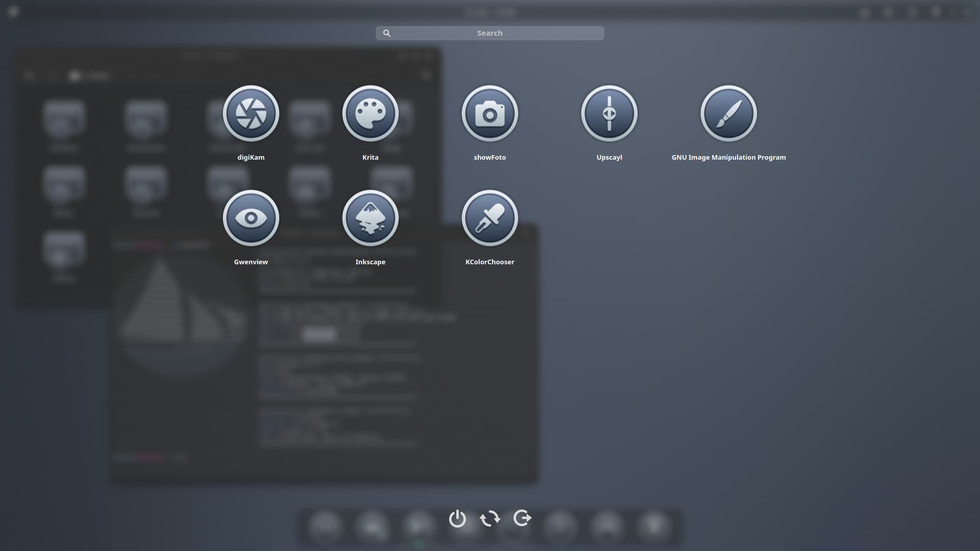Click the log out arrow button

pyautogui.click(x=522, y=518)
